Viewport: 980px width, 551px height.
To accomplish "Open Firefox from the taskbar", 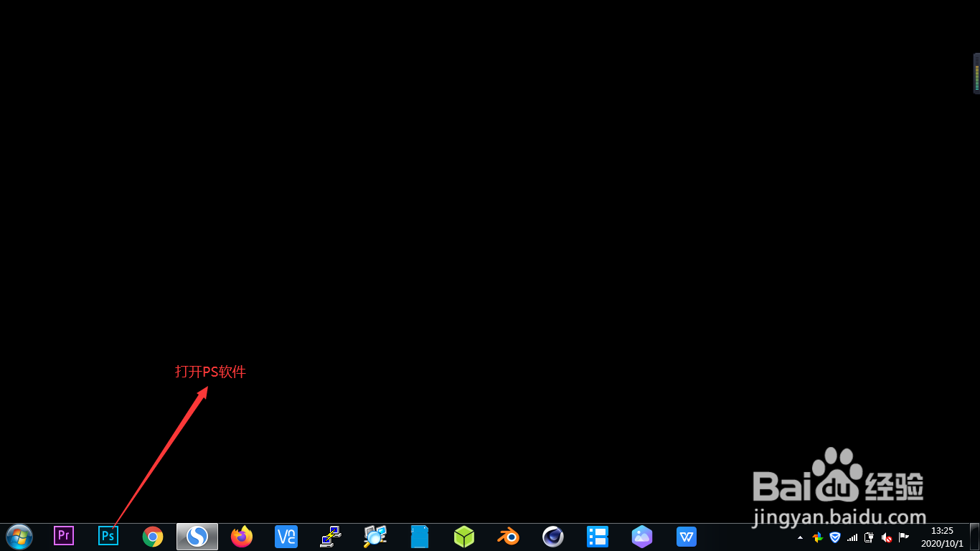I will [x=242, y=537].
